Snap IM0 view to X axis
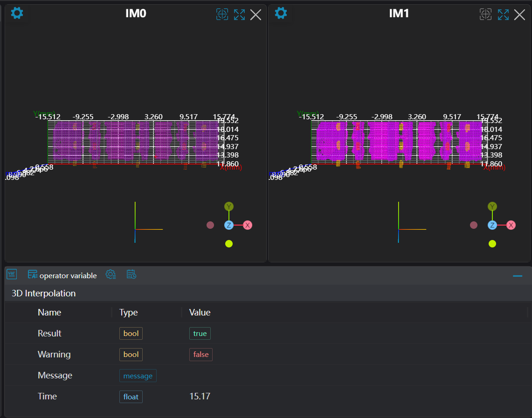The width and height of the screenshot is (532, 418). click(x=248, y=225)
